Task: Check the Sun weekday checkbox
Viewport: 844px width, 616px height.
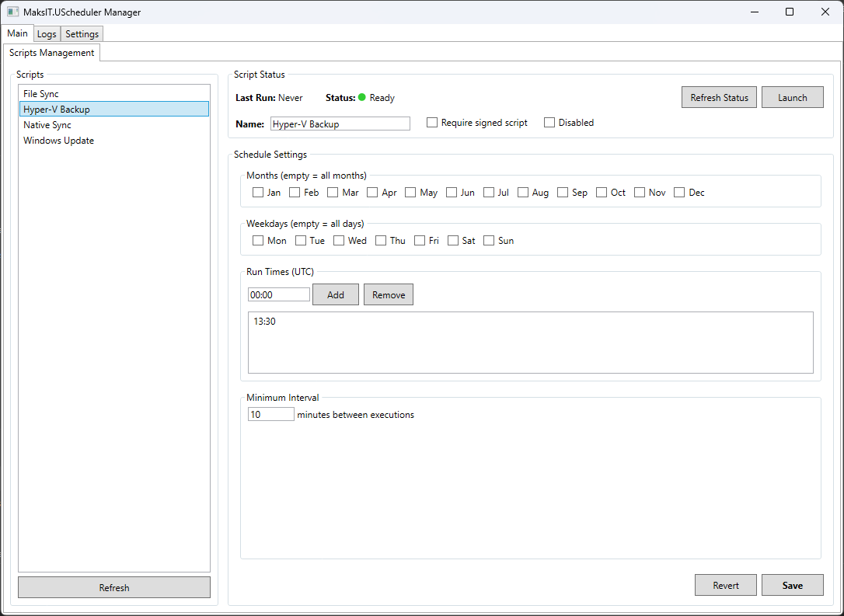Action: coord(489,241)
